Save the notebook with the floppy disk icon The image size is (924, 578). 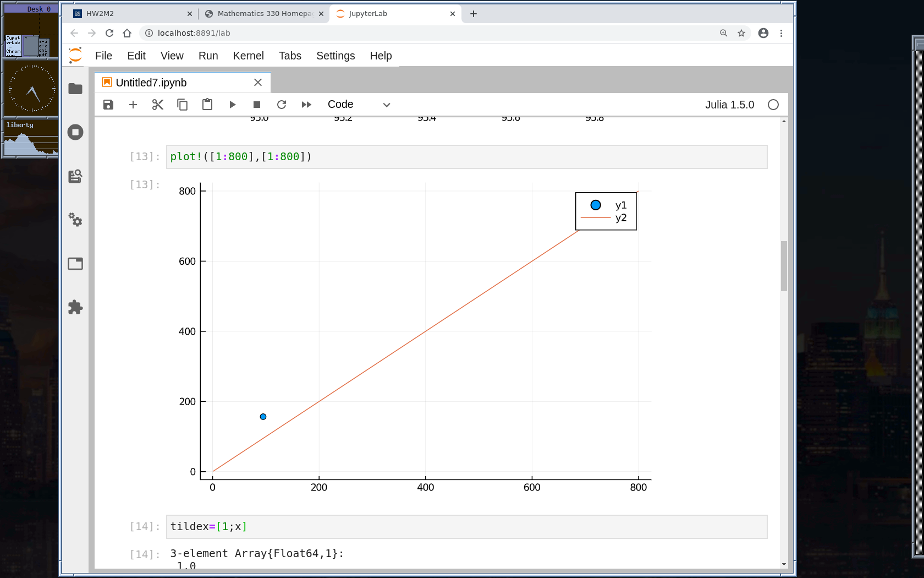point(108,105)
